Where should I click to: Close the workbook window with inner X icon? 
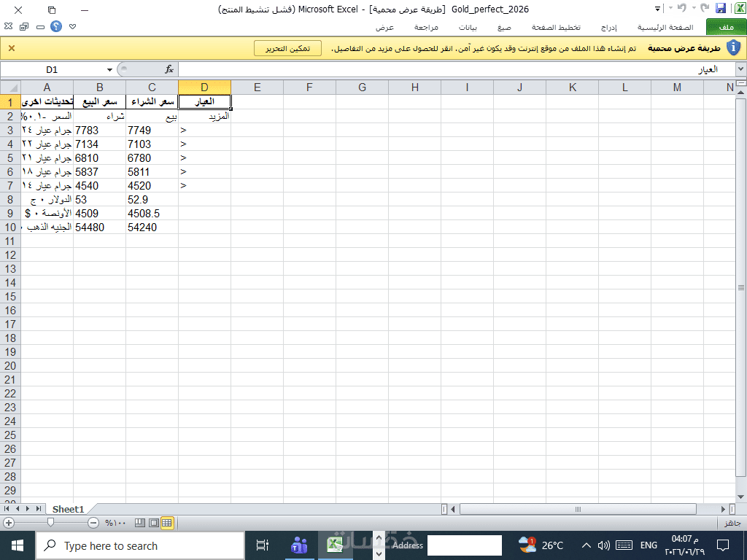[x=8, y=27]
